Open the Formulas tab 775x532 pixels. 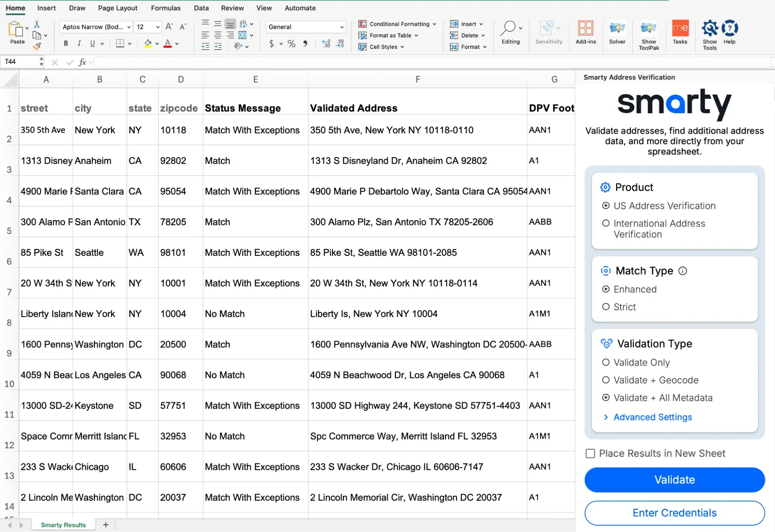(166, 8)
